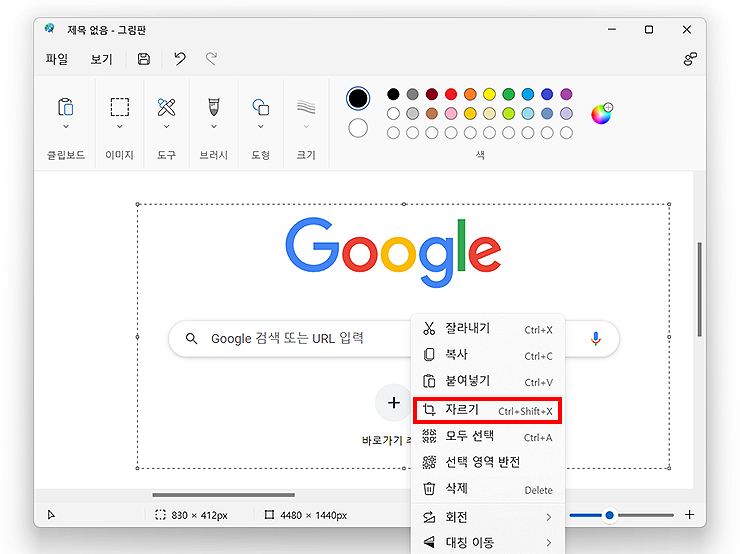Open the share icon in the top right
This screenshot has width=740, height=554.
click(x=690, y=59)
